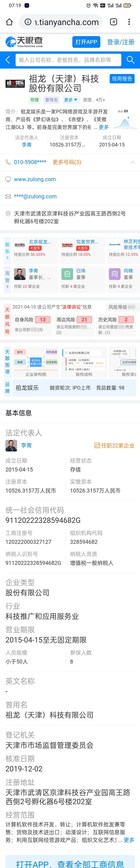Tap the alarm clock status icon
The width and height of the screenshot is (140, 868).
tap(88, 5)
